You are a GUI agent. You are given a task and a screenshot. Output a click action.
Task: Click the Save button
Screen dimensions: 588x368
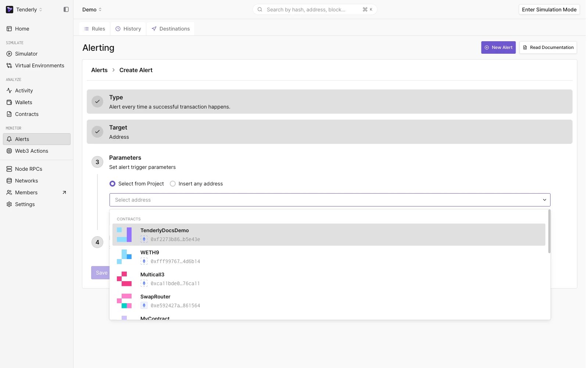(x=101, y=273)
